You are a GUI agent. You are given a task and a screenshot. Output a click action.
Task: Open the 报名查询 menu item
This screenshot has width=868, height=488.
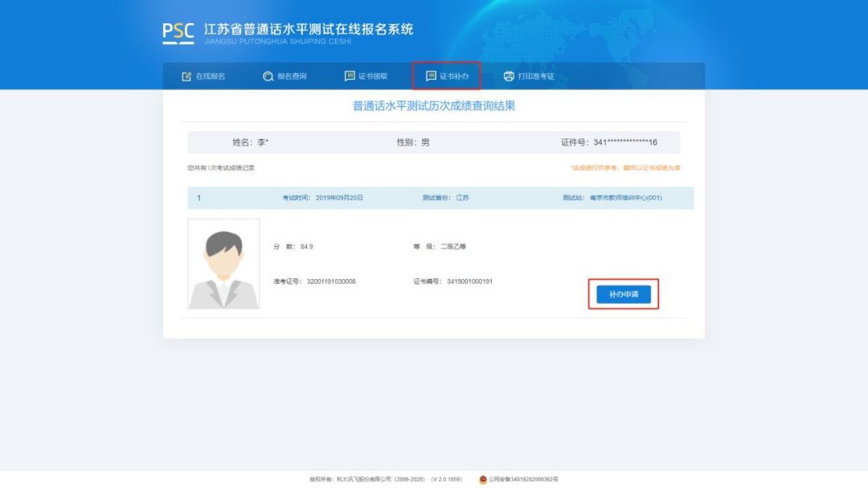[285, 76]
